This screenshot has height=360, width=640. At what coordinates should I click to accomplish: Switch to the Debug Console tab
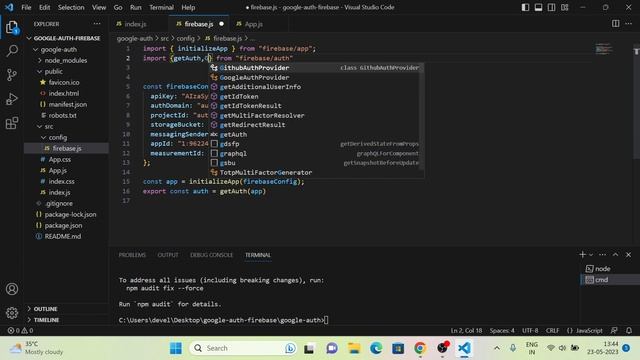coord(211,255)
